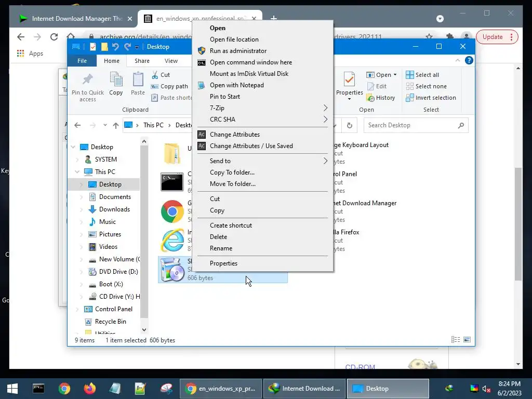Click Copy path in ribbon
The height and width of the screenshot is (399, 532).
[x=169, y=86]
